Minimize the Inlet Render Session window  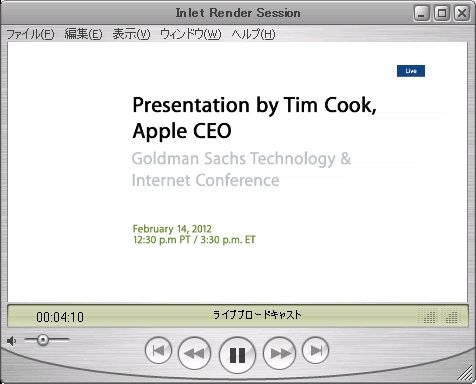422,13
